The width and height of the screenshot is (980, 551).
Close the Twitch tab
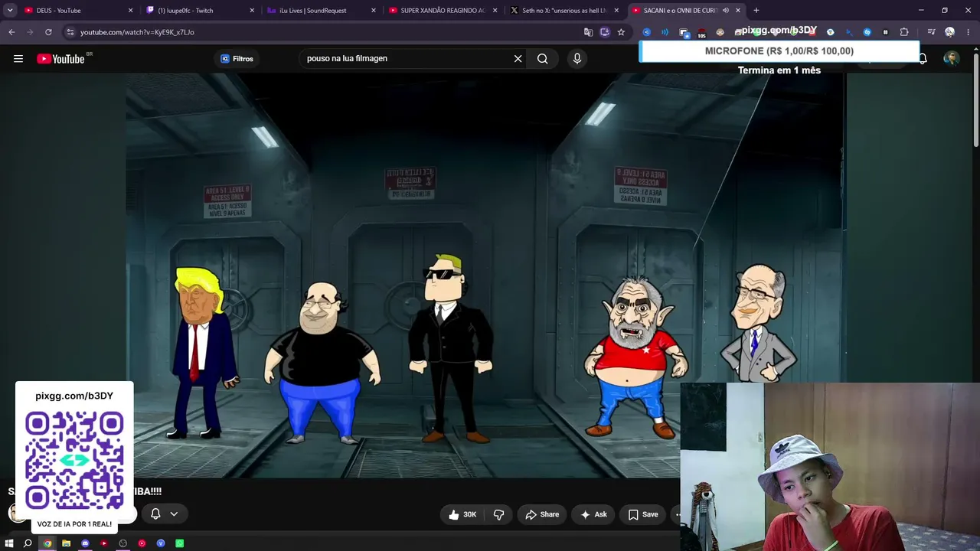point(252,11)
